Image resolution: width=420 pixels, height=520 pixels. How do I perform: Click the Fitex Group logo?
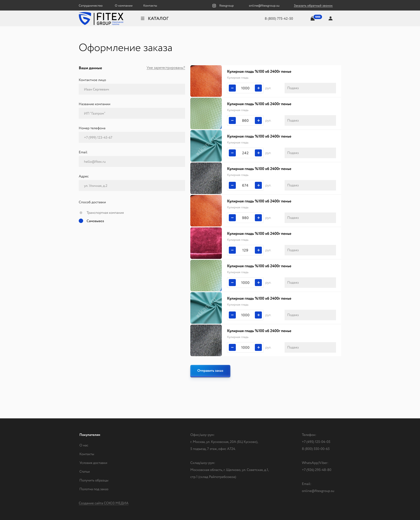point(101,18)
